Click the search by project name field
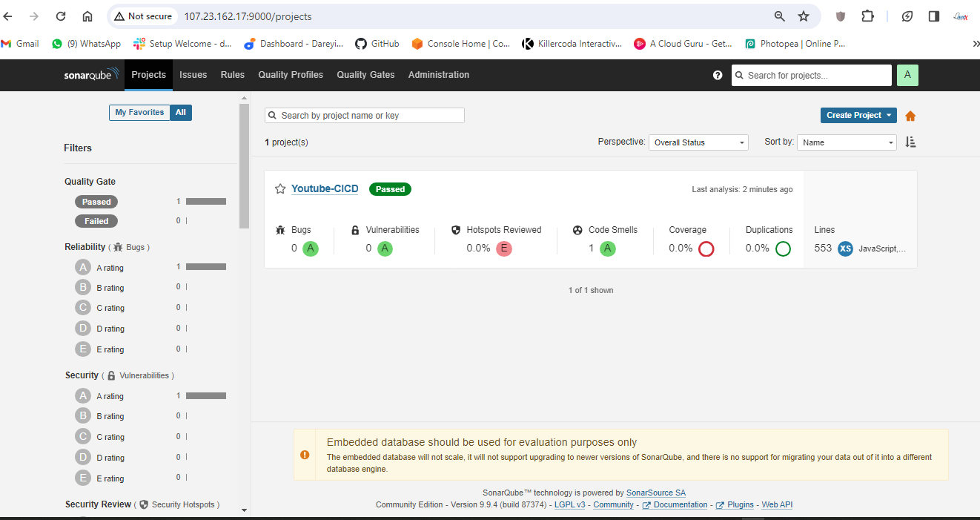This screenshot has height=520, width=980. (x=365, y=116)
